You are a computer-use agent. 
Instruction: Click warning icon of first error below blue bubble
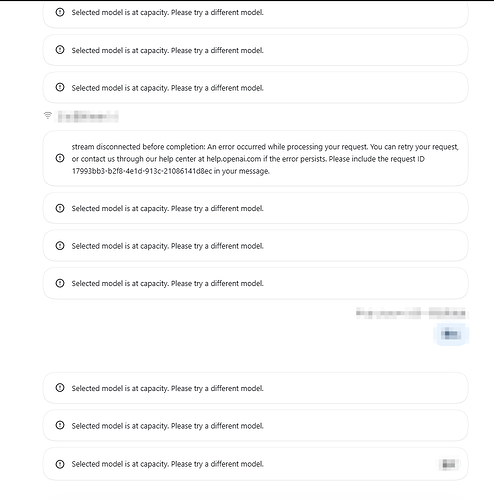(60, 388)
